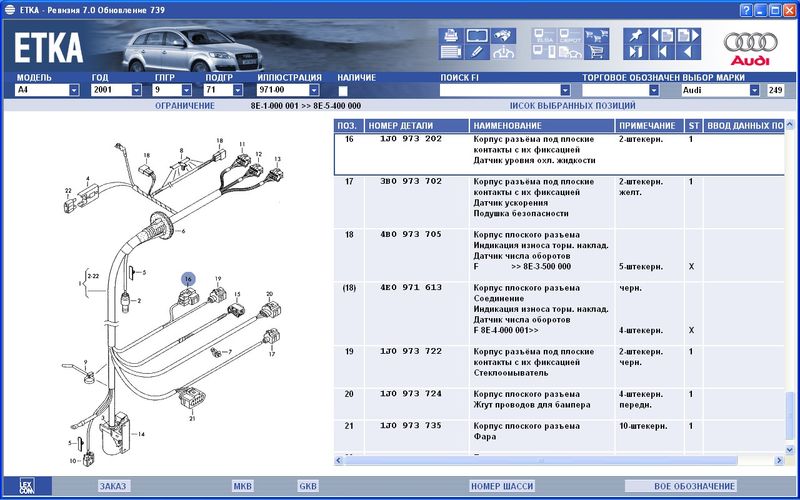Open the single shopping cart icon

point(596,52)
